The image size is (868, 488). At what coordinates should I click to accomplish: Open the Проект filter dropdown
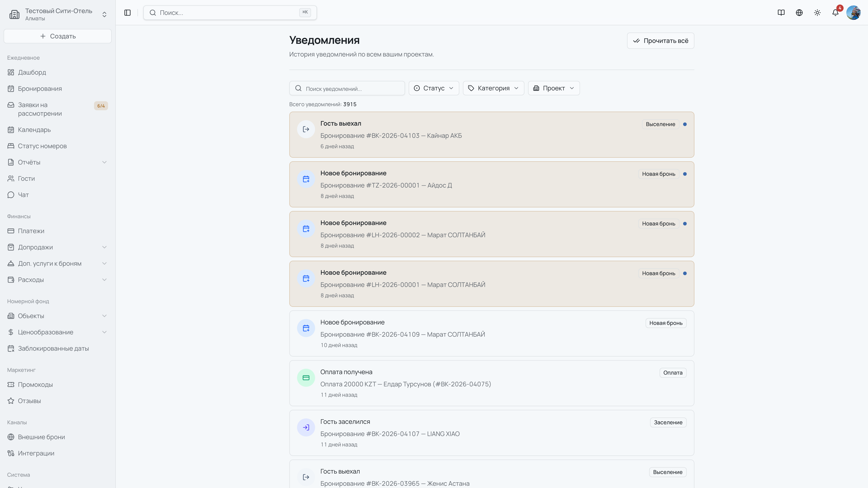tap(554, 88)
